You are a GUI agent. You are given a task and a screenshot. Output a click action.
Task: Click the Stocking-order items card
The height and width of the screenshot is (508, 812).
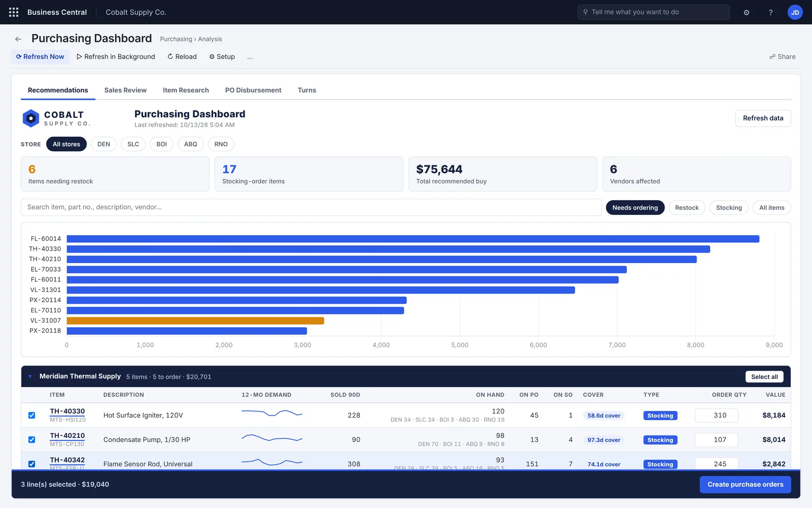point(309,174)
